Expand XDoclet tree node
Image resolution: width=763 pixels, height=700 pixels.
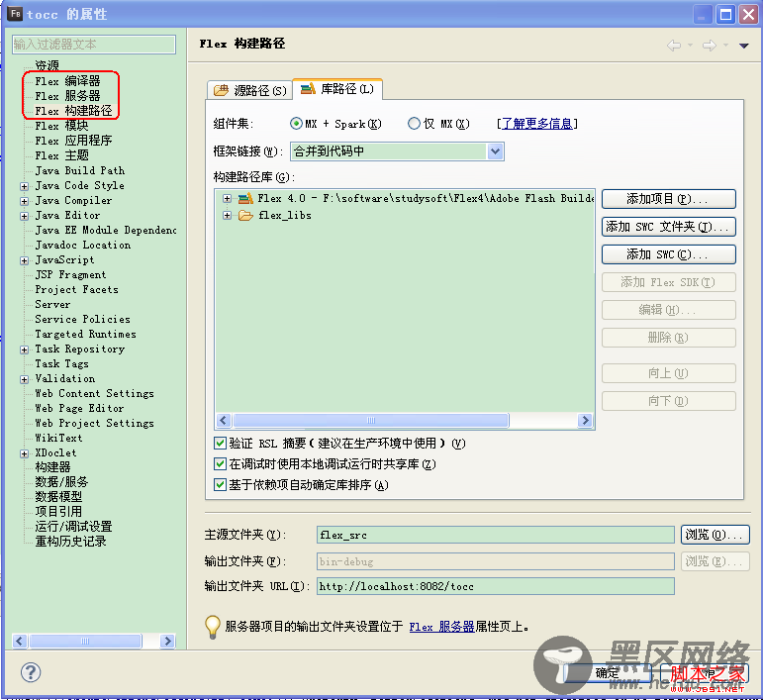pos(24,453)
